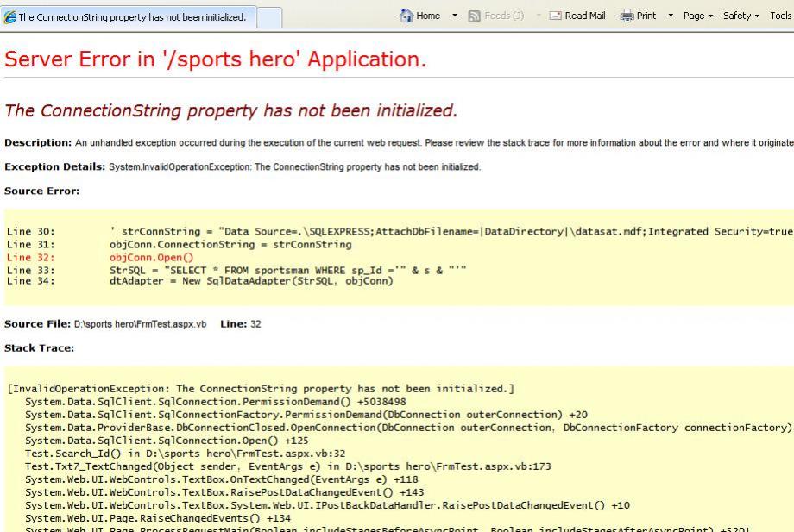Image resolution: width=794 pixels, height=532 pixels.
Task: Click the Print printer icon
Action: click(627, 16)
